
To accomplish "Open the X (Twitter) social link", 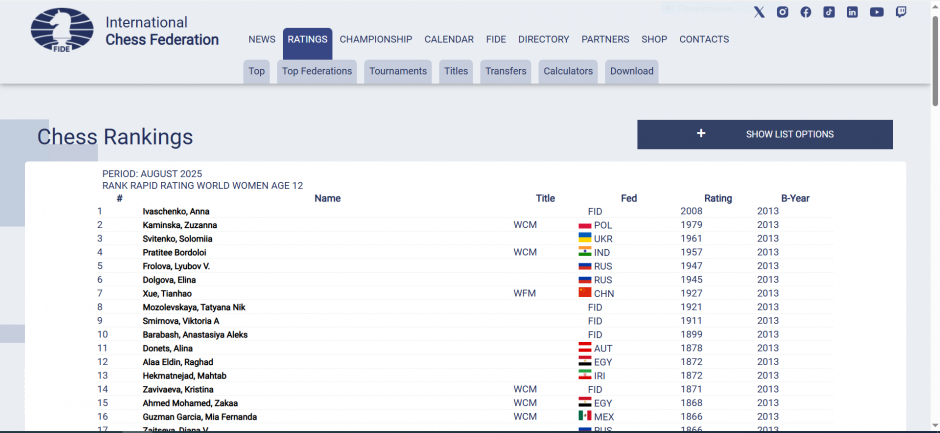I will pyautogui.click(x=759, y=12).
